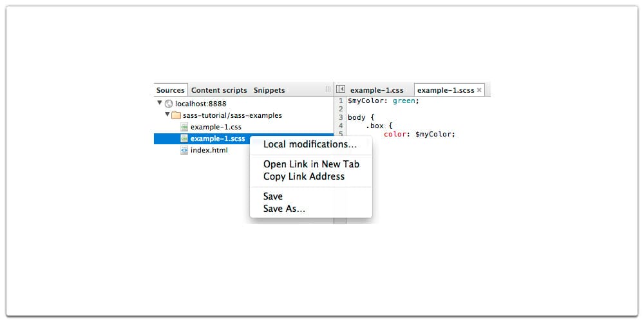Click the 'green' value in code
Viewport: 644px width, 322px height.
pyautogui.click(x=404, y=100)
